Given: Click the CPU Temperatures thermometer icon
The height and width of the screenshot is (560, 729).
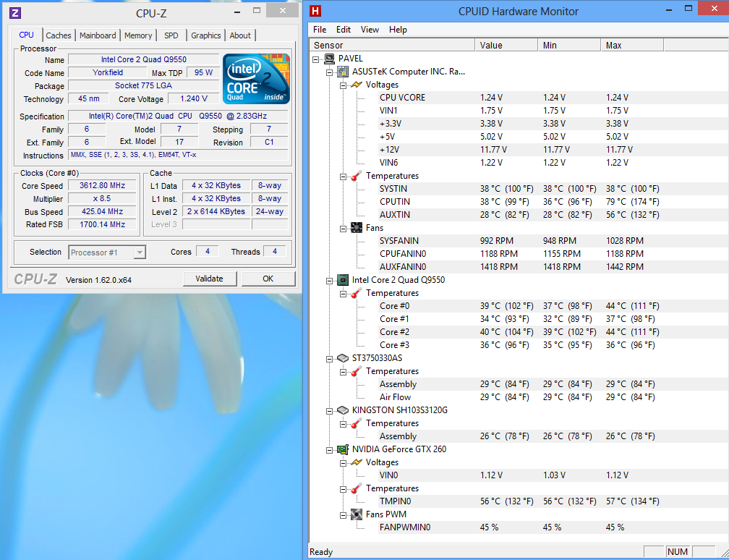Looking at the screenshot, I should pos(356,293).
